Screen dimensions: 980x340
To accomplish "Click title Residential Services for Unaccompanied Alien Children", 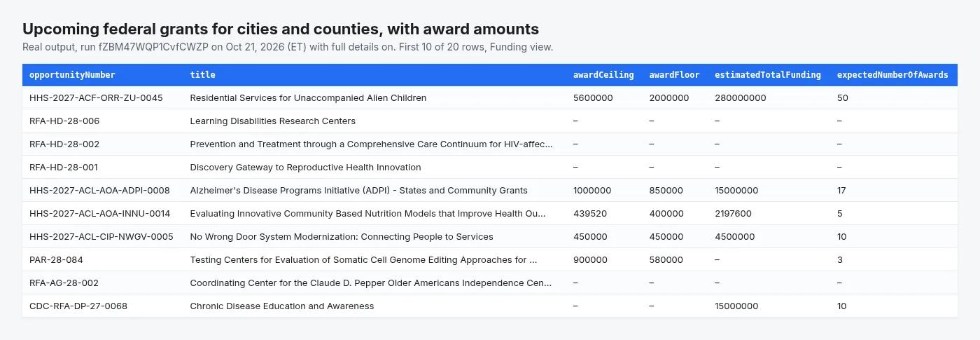I will pos(308,98).
